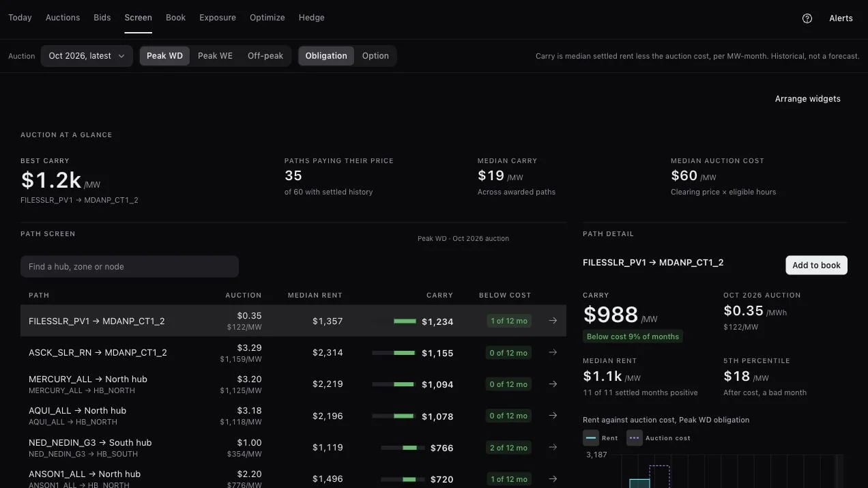Open the Exposure tab

218,18
